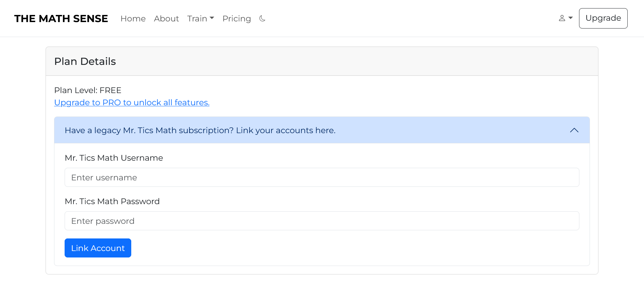Viewport: 644px width, 286px height.
Task: Follow the Upgrade to PRO link
Action: 132,103
